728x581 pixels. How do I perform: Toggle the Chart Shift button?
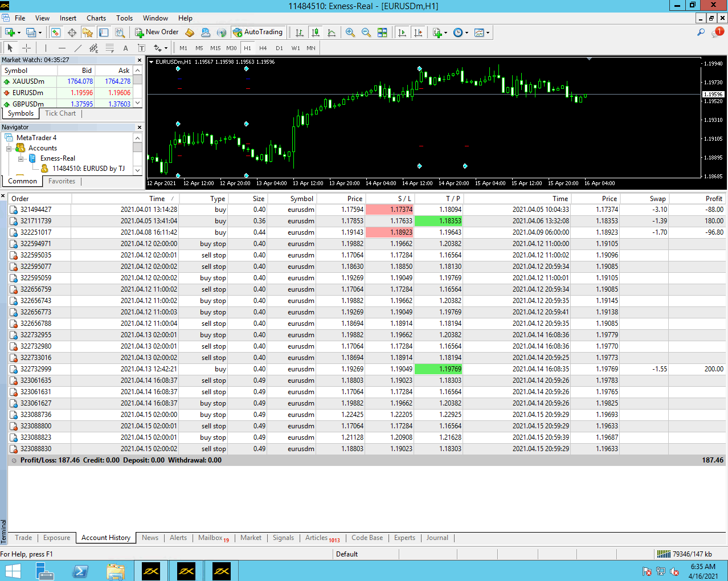point(418,32)
